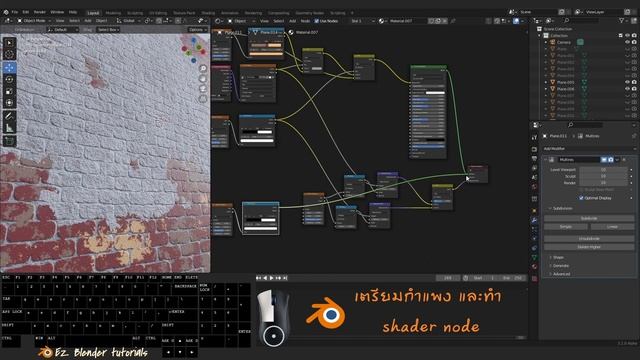Toggle Camera render camera icon in outliner

coord(634,42)
